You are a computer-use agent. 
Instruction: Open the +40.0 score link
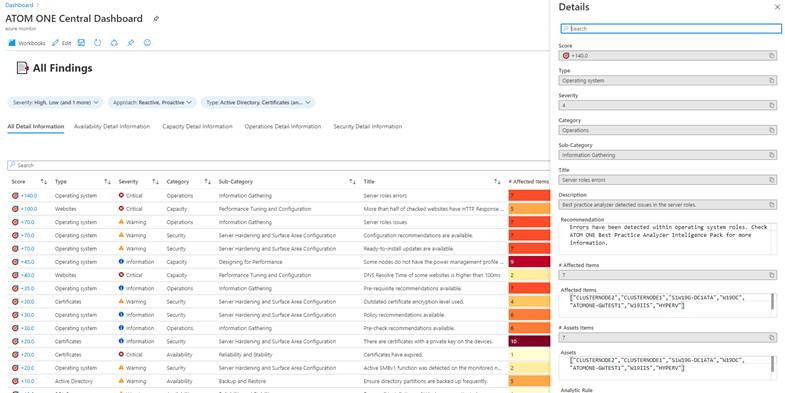point(28,275)
